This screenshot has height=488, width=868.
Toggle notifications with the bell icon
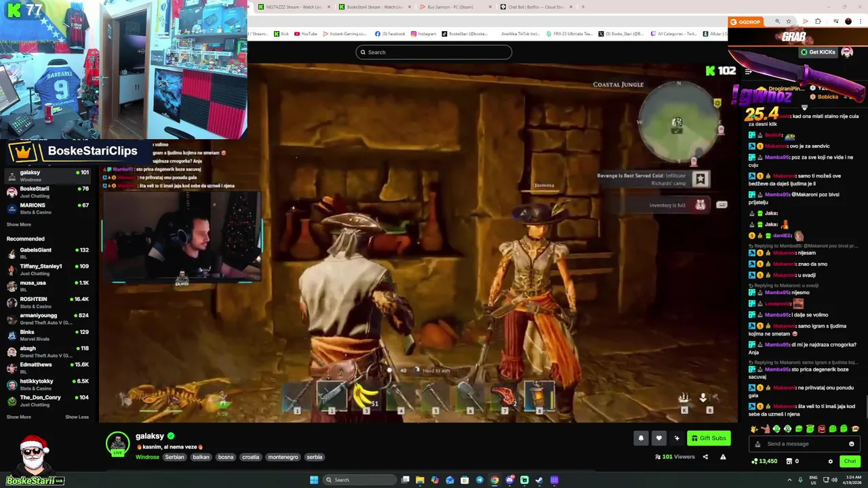(x=641, y=438)
